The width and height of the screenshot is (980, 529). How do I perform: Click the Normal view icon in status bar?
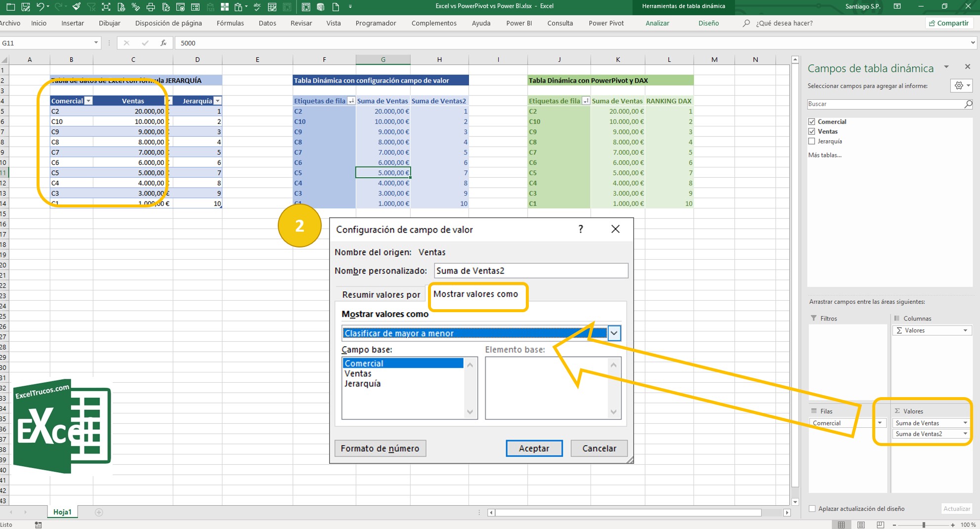point(842,525)
